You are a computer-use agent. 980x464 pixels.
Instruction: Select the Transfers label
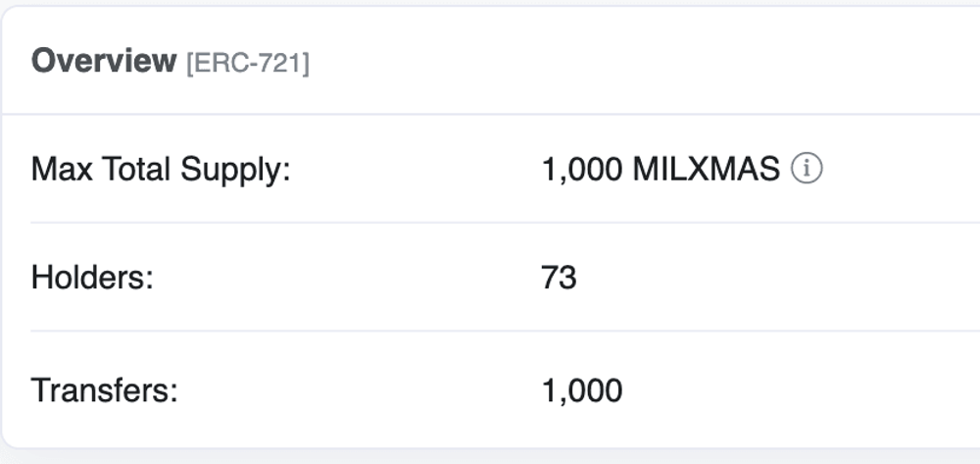[105, 390]
